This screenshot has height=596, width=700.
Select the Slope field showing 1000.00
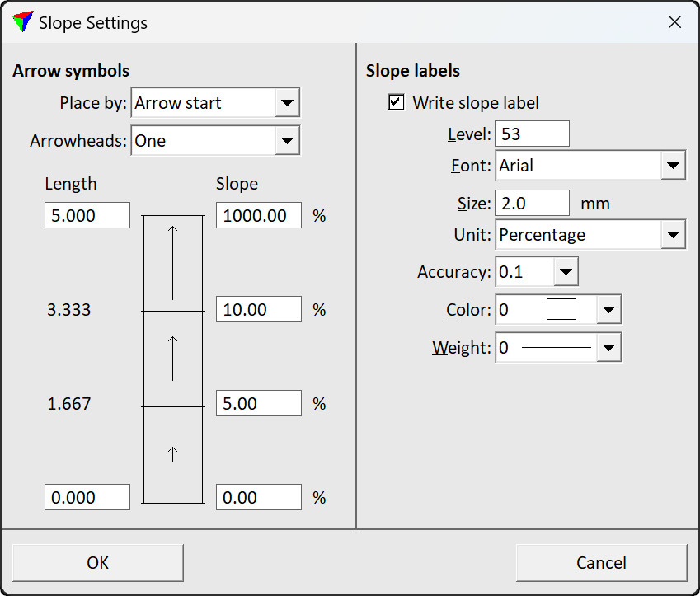257,215
